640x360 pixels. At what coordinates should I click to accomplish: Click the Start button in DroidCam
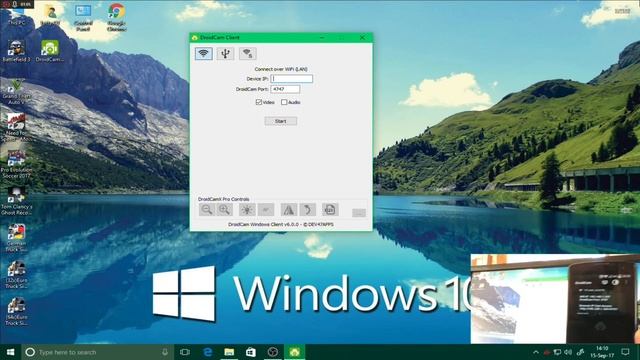pos(281,121)
